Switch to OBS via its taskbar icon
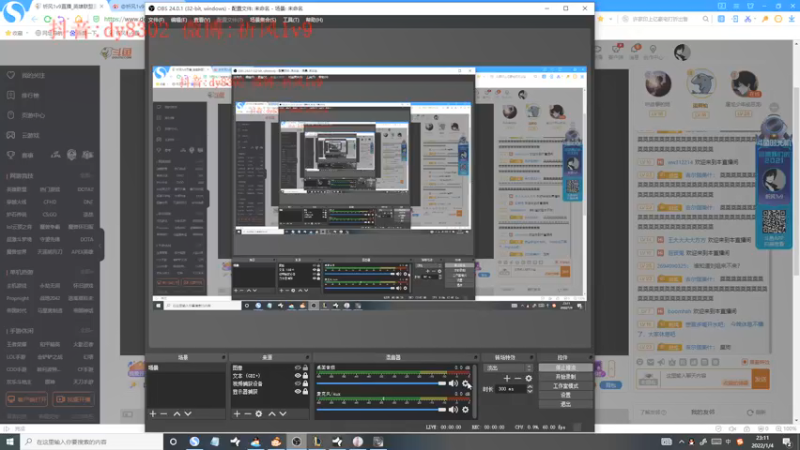This screenshot has width=800, height=450. pyautogui.click(x=296, y=442)
